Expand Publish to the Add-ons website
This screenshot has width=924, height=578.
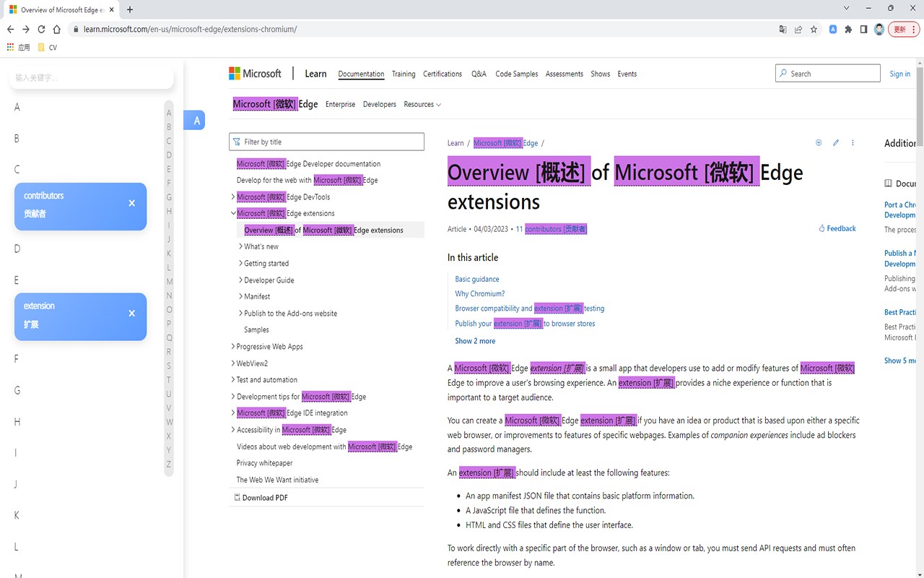[240, 313]
